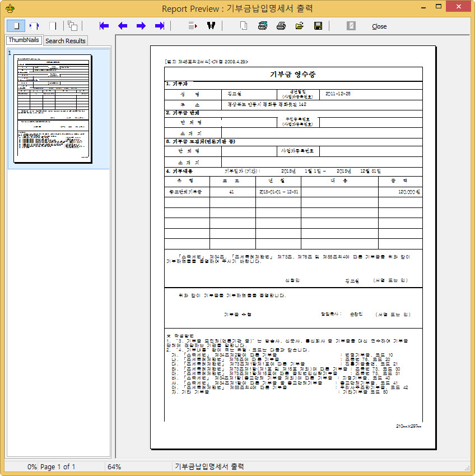Toggle the multi-page thumbnails view icon

click(x=72, y=26)
